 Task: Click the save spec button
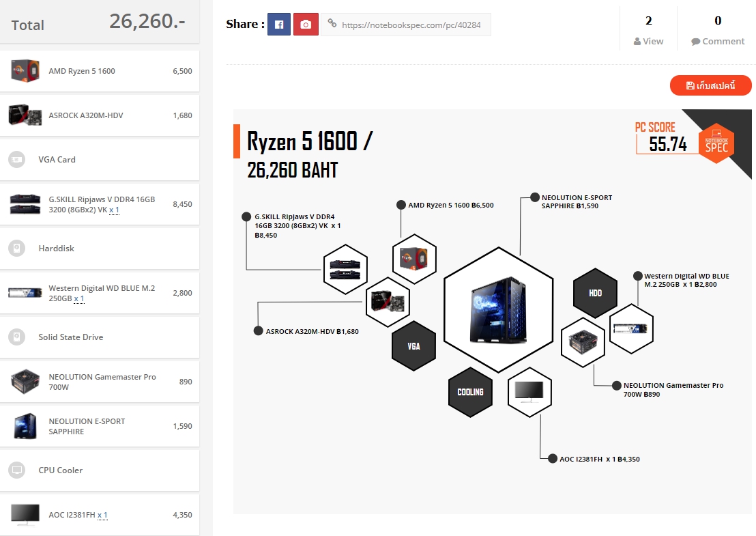coord(711,85)
